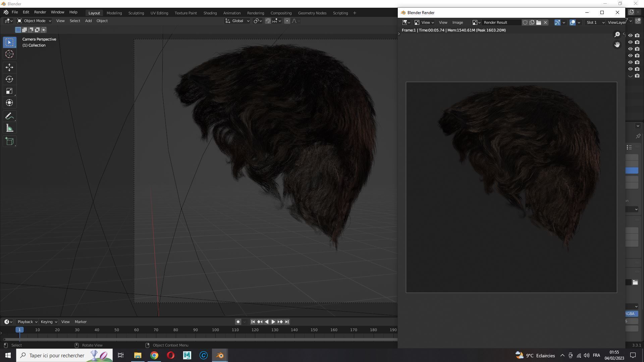Image resolution: width=644 pixels, height=362 pixels.
Task: Open the Slot 1 render slot dropdown
Action: pos(594,22)
